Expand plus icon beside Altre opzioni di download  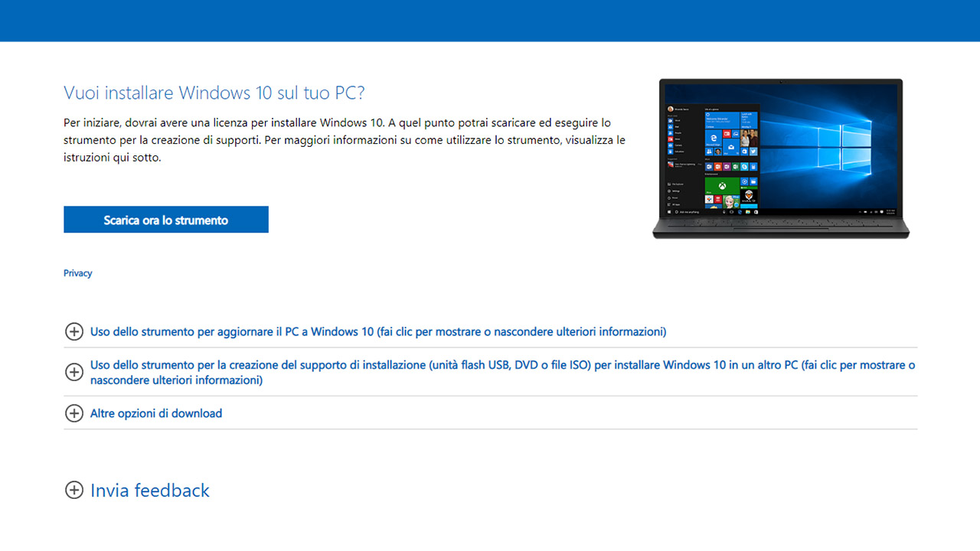73,413
